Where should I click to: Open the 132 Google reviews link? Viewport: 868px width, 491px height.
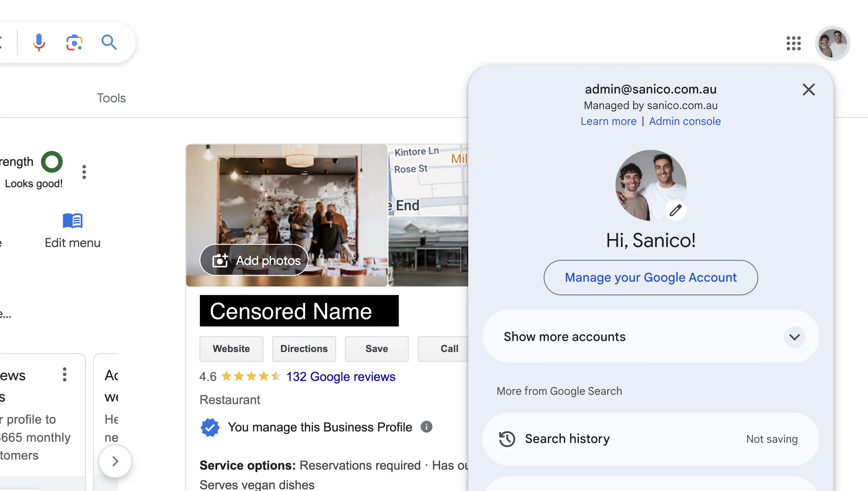(340, 377)
